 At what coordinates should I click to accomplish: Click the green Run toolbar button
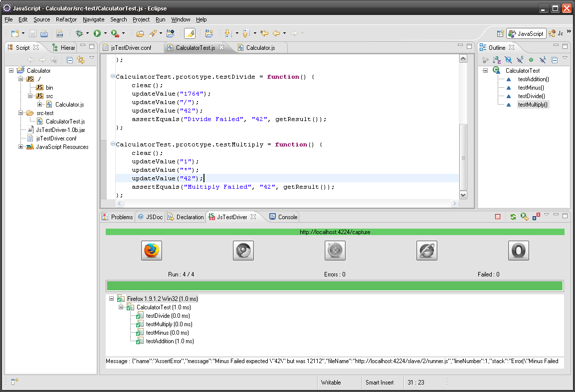click(97, 33)
